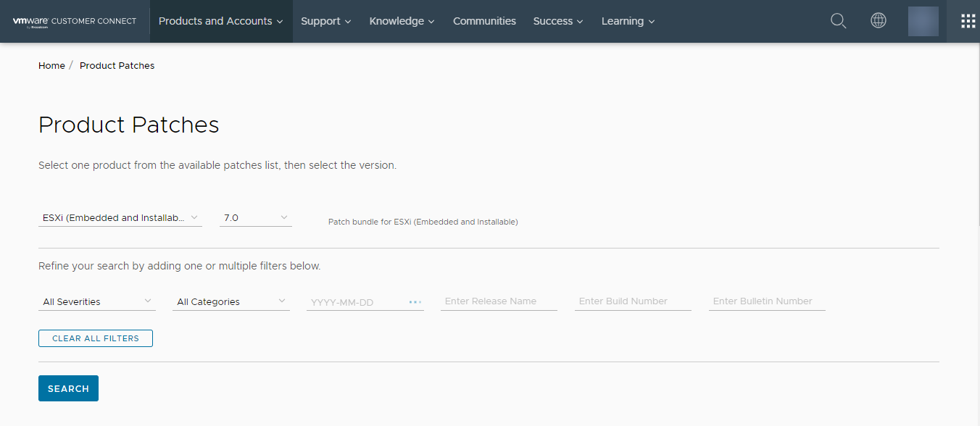This screenshot has width=980, height=426.
Task: Go to Communities
Action: pos(484,21)
